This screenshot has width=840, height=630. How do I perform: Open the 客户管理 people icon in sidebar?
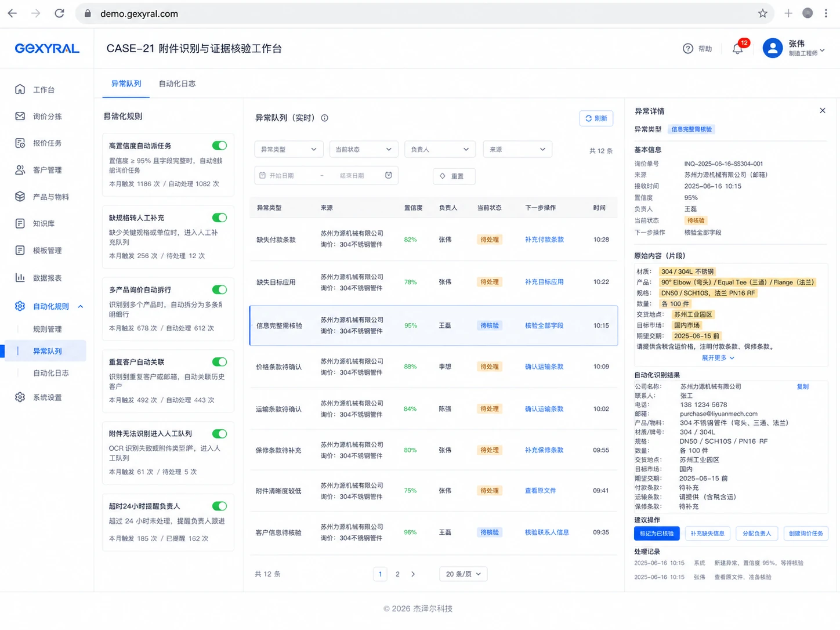pyautogui.click(x=20, y=170)
